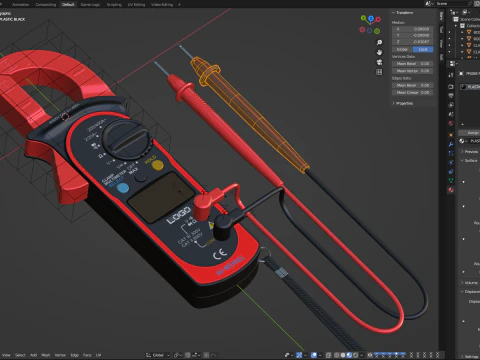Viewport: 480px width, 360px height.
Task: Open the Output properties tab icon
Action: pos(451,96)
